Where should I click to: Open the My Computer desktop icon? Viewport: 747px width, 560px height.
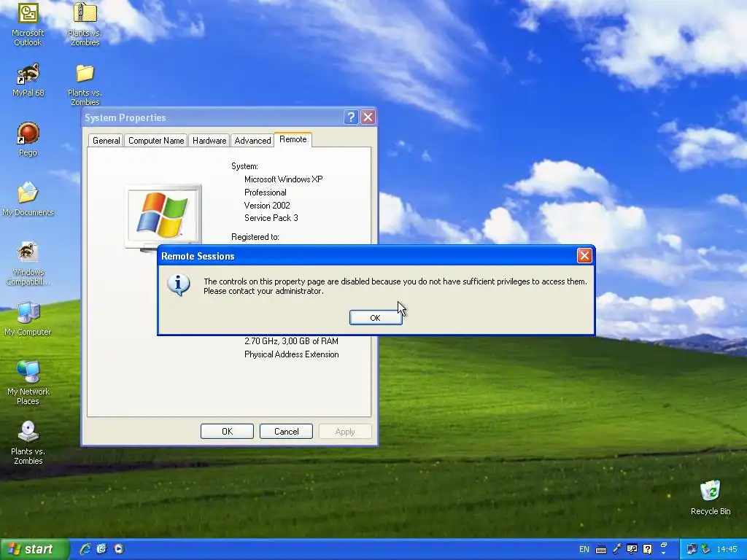coord(28,318)
